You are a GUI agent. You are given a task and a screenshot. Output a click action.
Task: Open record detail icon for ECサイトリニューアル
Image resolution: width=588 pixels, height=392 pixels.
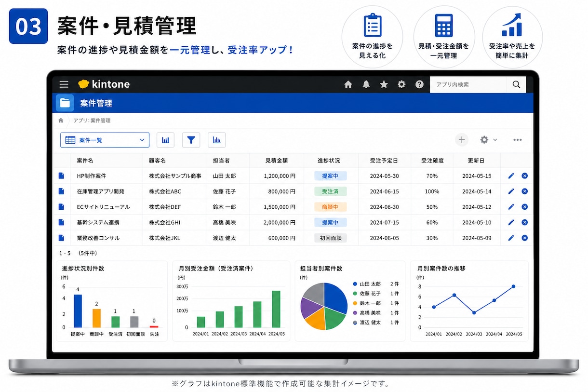[61, 207]
